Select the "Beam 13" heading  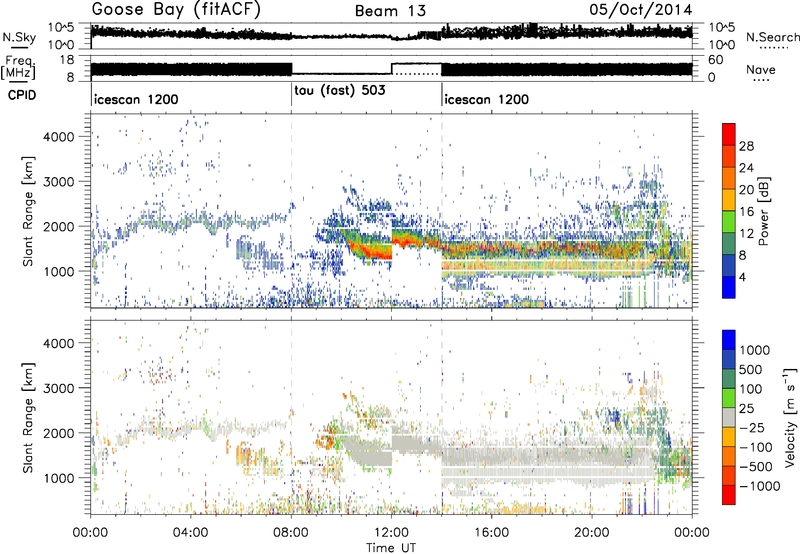tap(390, 11)
